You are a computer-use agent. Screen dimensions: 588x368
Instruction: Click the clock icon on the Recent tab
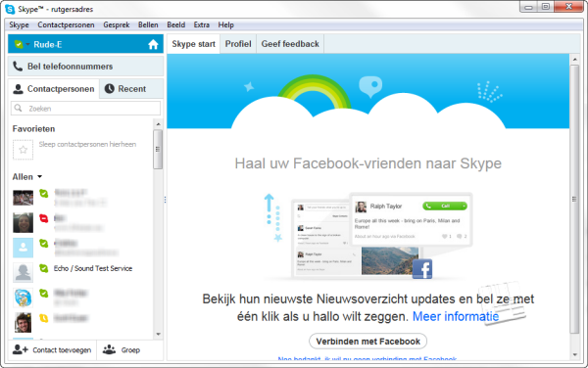[109, 89]
